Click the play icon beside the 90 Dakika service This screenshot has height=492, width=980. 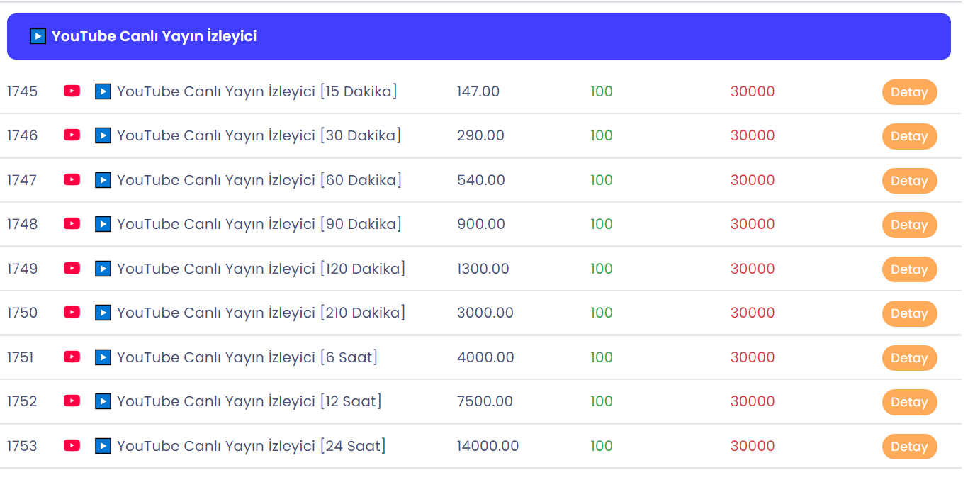click(103, 224)
